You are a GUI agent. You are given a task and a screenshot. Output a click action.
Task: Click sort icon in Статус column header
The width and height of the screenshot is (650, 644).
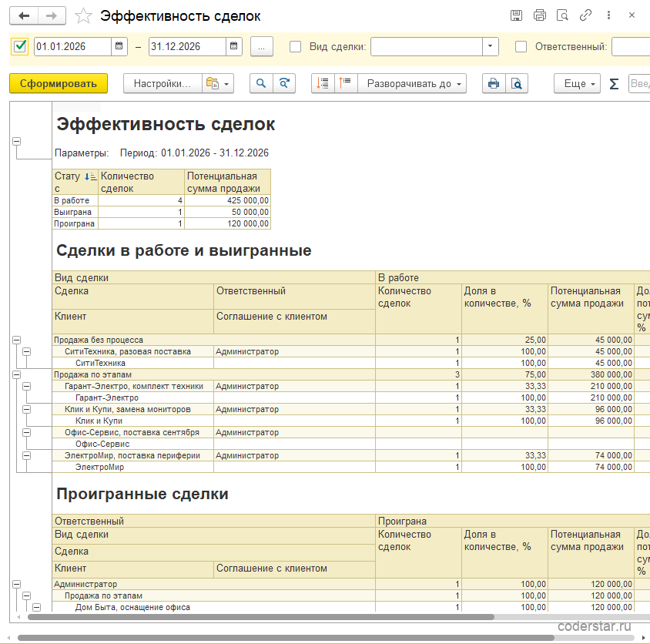click(x=91, y=176)
